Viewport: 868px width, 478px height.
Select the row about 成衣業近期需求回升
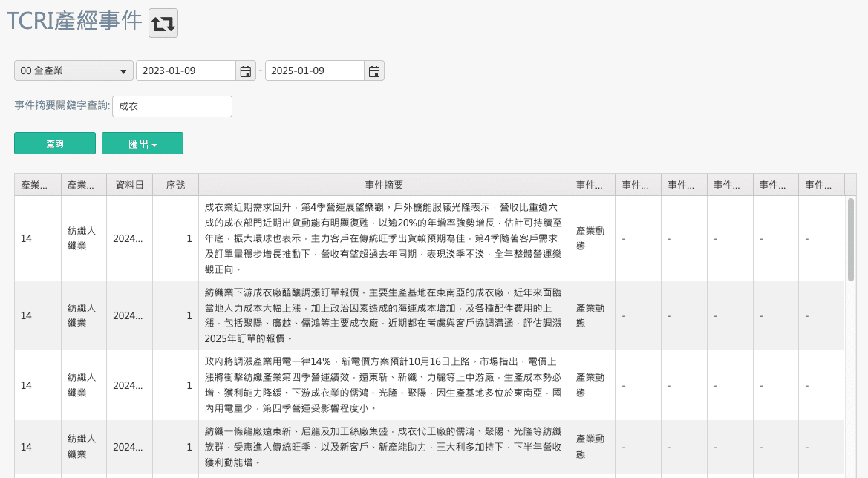[384, 238]
